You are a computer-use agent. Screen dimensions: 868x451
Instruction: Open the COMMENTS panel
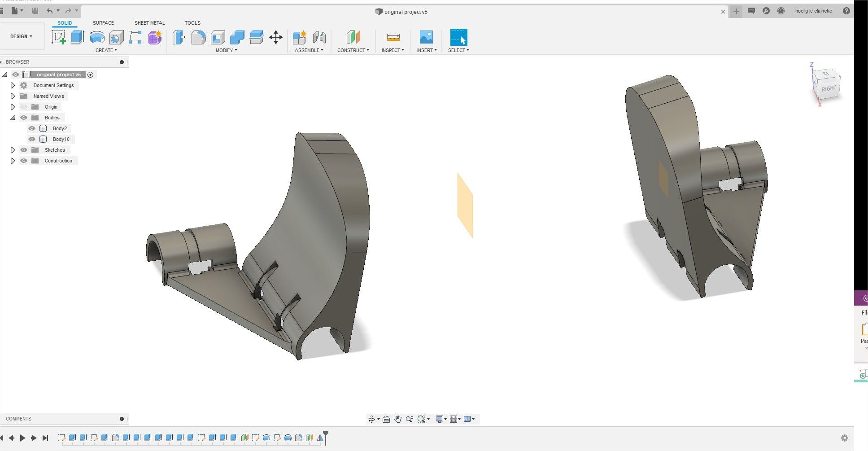point(19,418)
